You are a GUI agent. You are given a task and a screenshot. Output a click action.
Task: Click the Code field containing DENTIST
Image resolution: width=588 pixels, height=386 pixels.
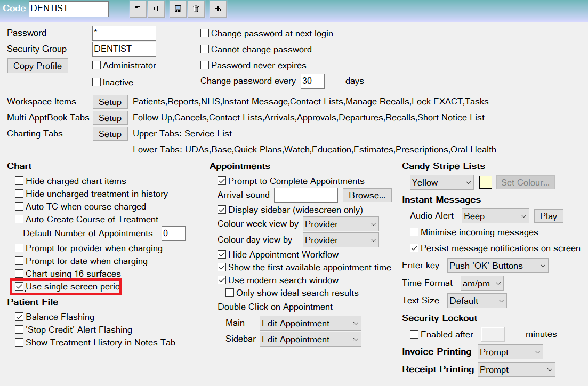click(69, 9)
